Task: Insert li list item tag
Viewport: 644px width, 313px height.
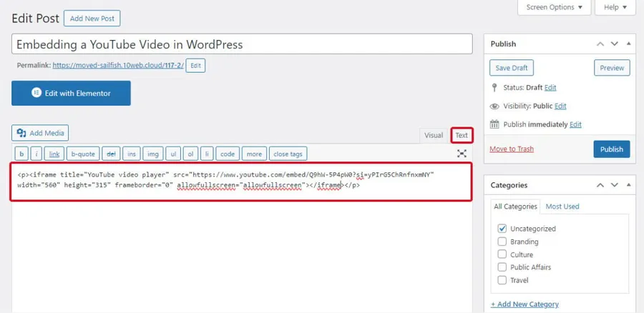Action: coord(207,154)
